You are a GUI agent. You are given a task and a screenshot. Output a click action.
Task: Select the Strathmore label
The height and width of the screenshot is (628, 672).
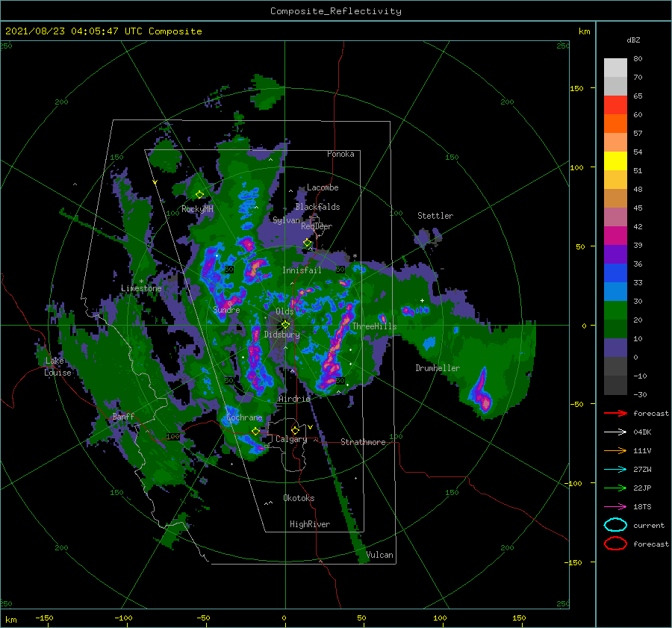(363, 442)
